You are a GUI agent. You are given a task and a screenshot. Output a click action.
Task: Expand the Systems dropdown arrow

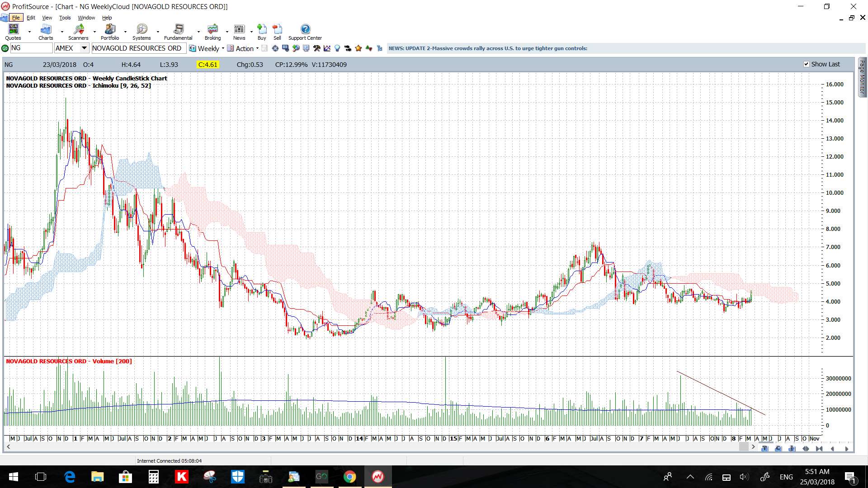tap(158, 32)
